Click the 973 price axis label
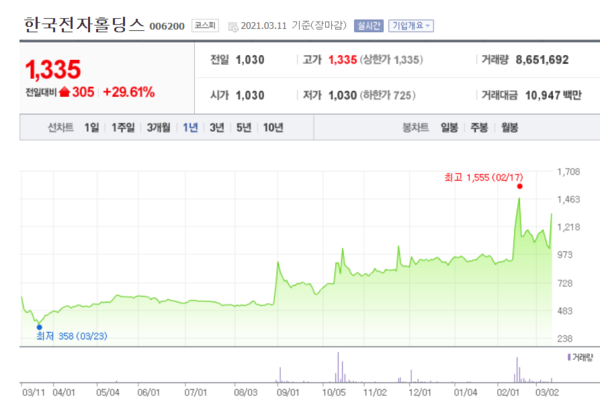600x408 pixels. click(565, 255)
